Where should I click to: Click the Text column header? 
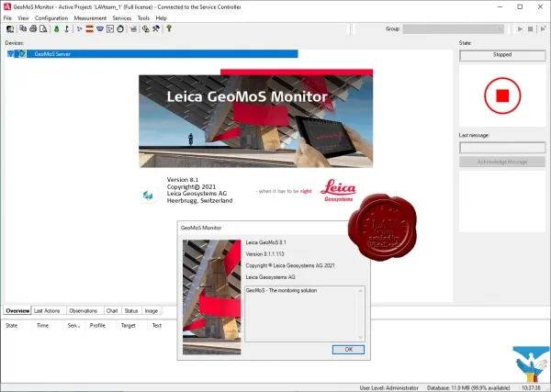click(157, 326)
